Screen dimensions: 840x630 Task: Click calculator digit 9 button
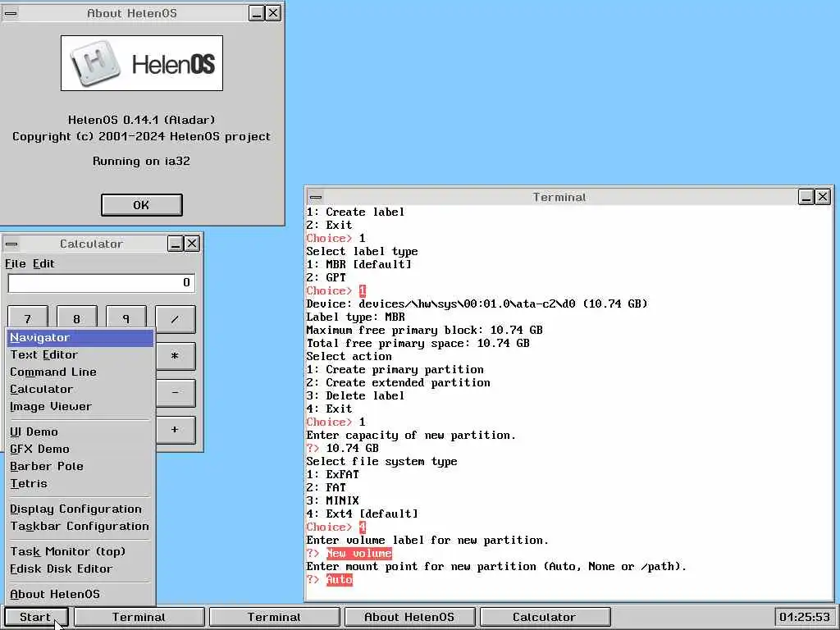pyautogui.click(x=126, y=319)
